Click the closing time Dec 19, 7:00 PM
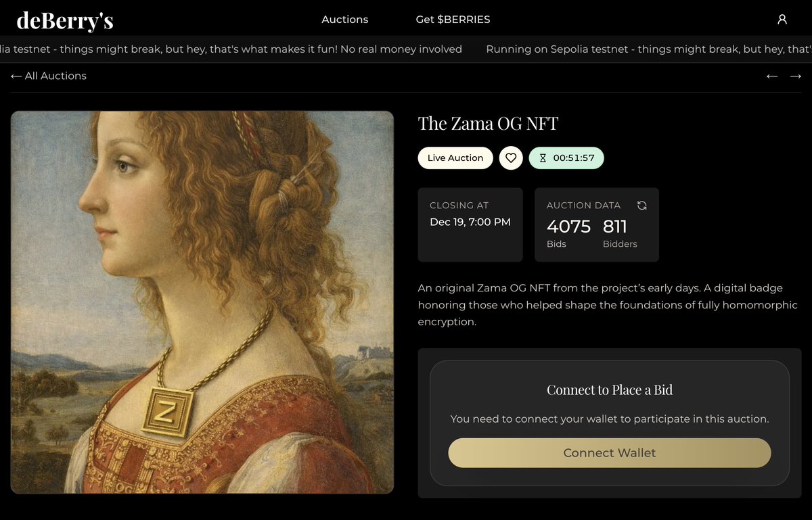Screen dimensions: 812x520 click(470, 222)
